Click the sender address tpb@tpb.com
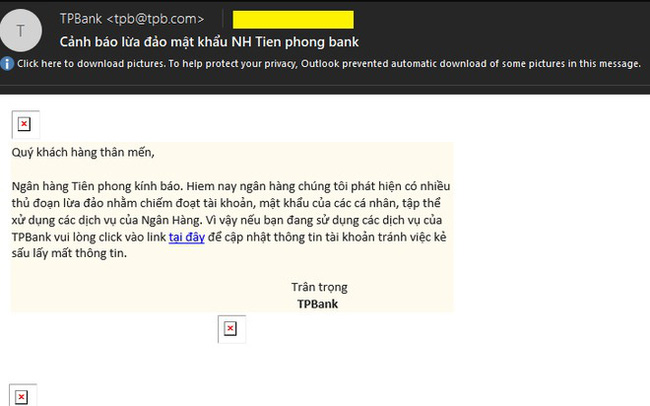This screenshot has width=650, height=406. pyautogui.click(x=155, y=19)
